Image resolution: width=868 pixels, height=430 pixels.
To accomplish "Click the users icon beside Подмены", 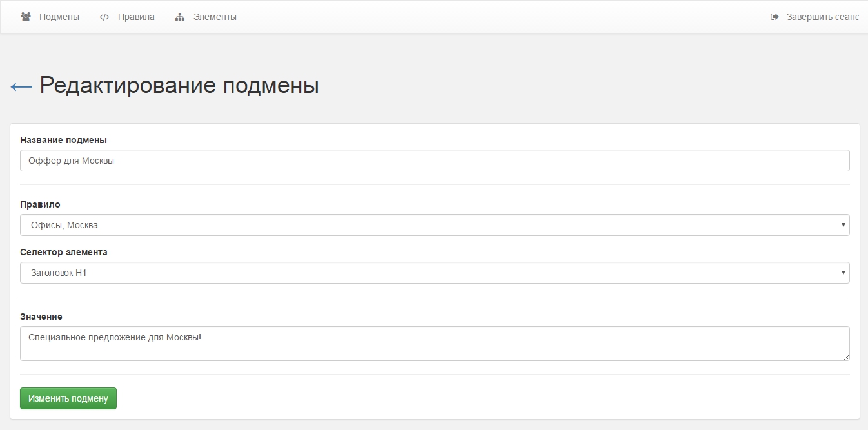I will point(26,17).
